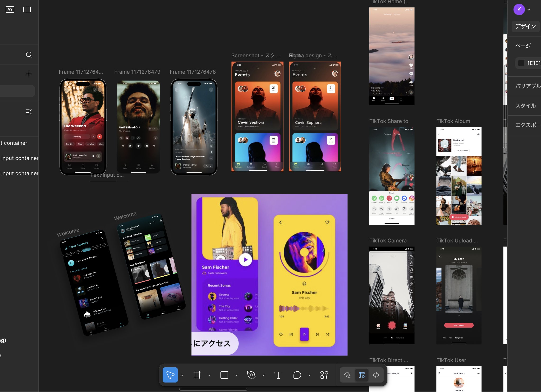541x392 pixels.
Task: Click the heart icon in yellow player
Action: point(327,222)
